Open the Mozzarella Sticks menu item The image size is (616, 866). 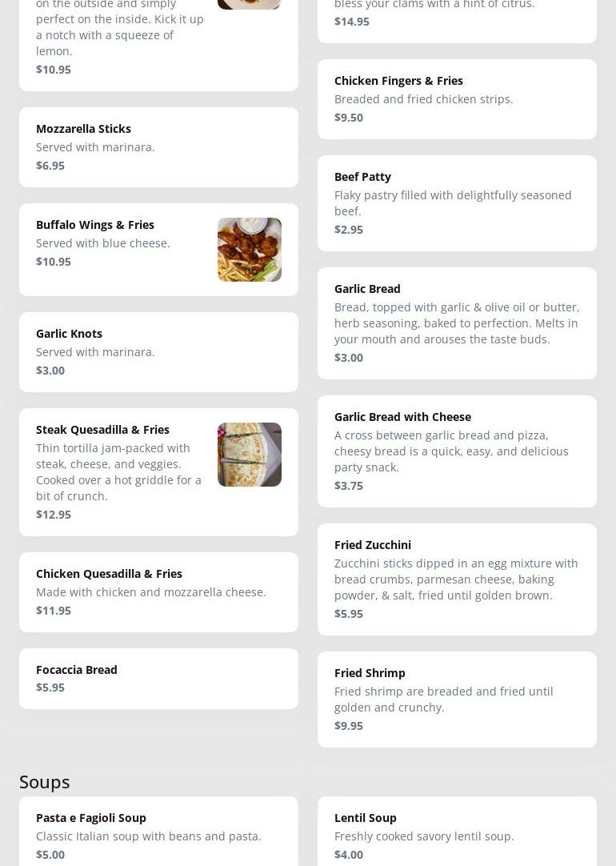(158, 147)
